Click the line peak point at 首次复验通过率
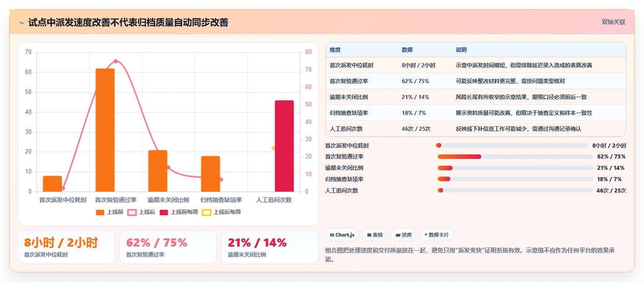 (x=115, y=61)
